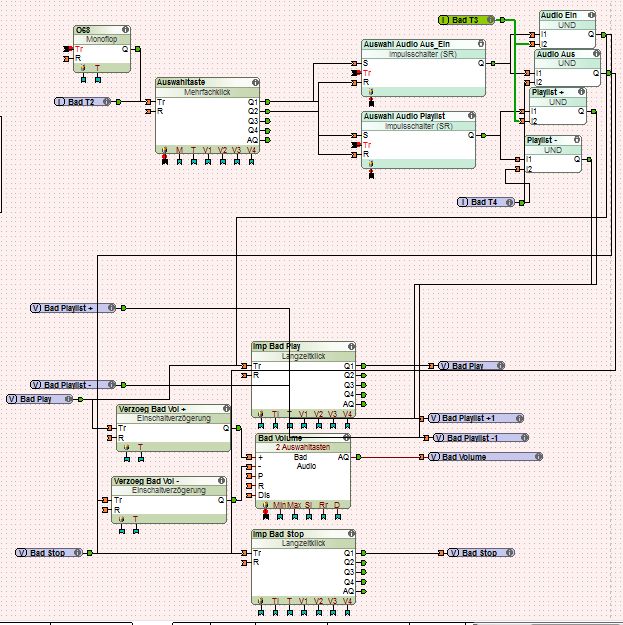Click info icon on Audio Ein block
Image resolution: width=623 pixels, height=625 pixels.
[592, 15]
